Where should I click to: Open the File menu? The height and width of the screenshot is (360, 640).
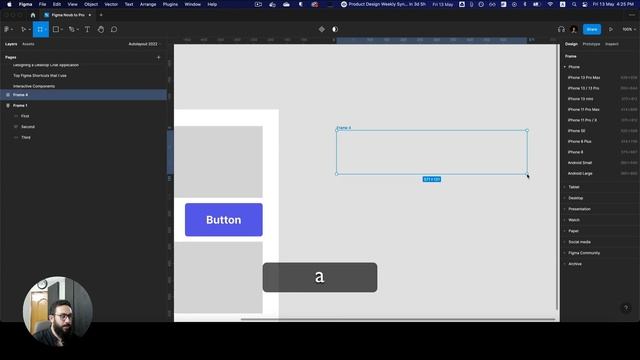tap(42, 4)
